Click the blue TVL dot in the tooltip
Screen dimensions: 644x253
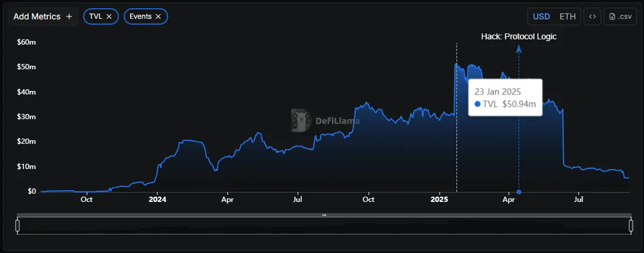coord(477,104)
